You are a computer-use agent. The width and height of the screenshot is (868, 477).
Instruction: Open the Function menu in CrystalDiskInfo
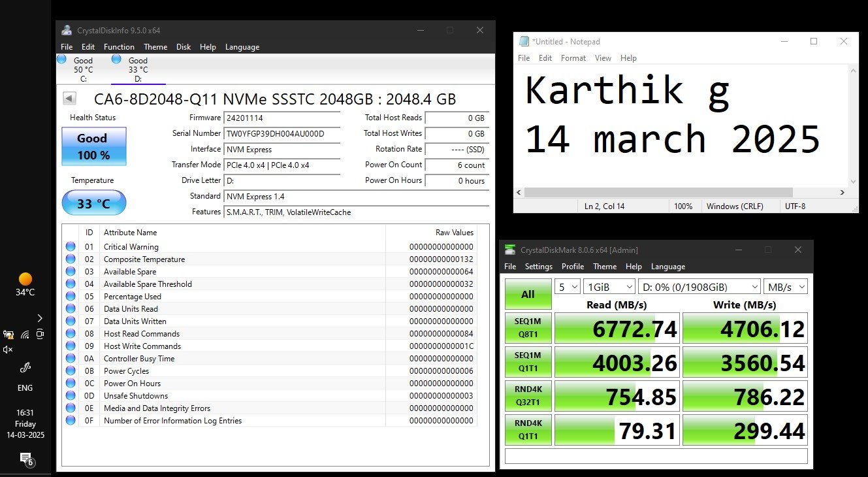point(119,47)
